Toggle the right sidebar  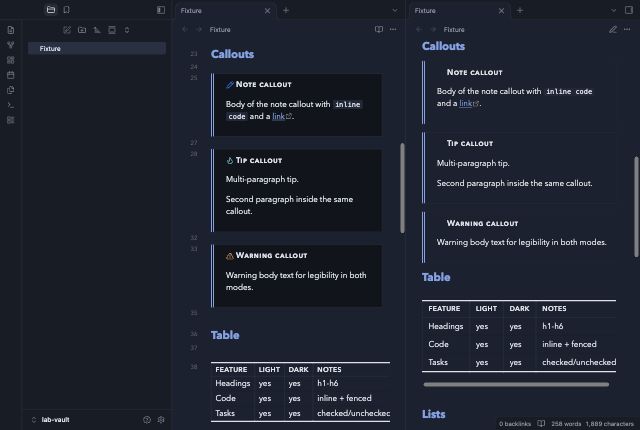tap(629, 10)
